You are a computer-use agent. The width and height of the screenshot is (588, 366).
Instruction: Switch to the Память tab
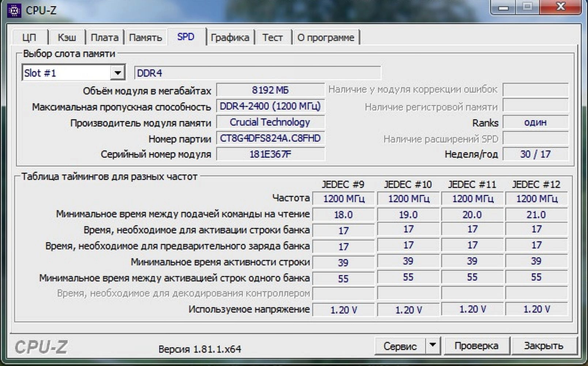pyautogui.click(x=146, y=37)
